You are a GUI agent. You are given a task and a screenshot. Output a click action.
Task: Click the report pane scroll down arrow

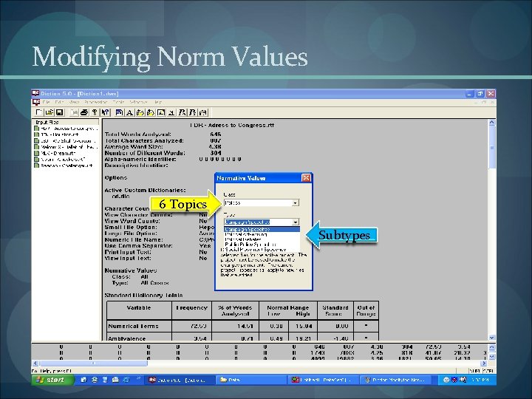pyautogui.click(x=491, y=338)
